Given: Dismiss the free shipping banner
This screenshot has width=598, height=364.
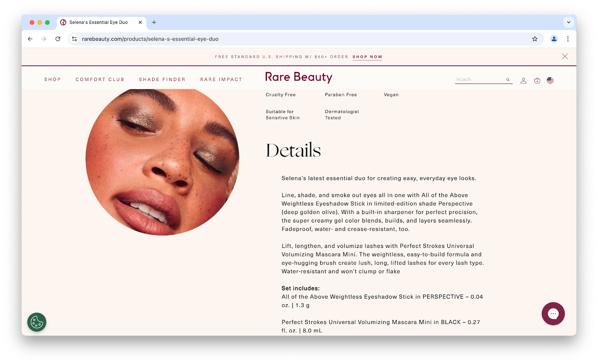Looking at the screenshot, I should [x=565, y=56].
